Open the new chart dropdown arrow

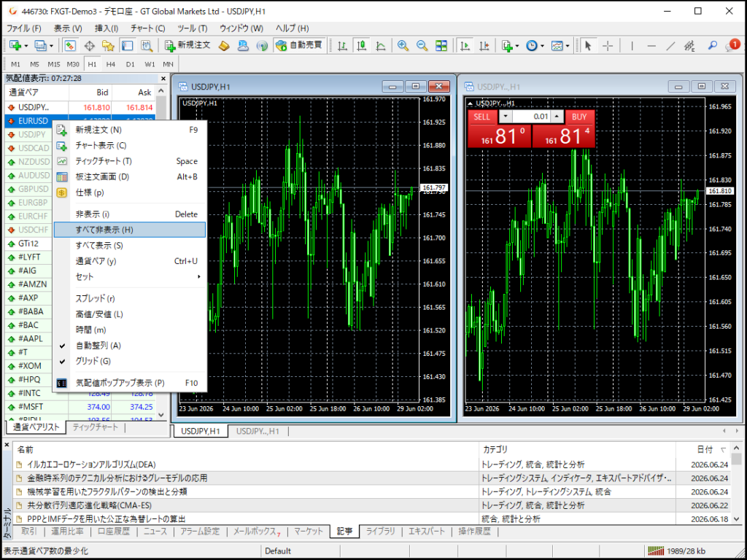pos(26,46)
